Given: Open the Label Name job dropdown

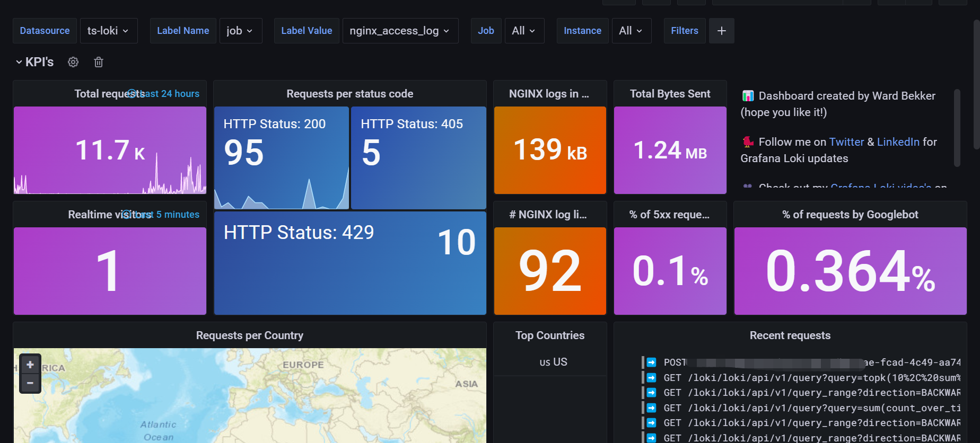Looking at the screenshot, I should 241,31.
